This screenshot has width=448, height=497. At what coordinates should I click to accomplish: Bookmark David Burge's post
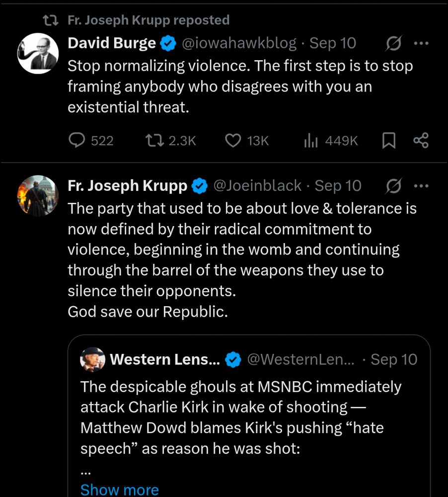[388, 141]
